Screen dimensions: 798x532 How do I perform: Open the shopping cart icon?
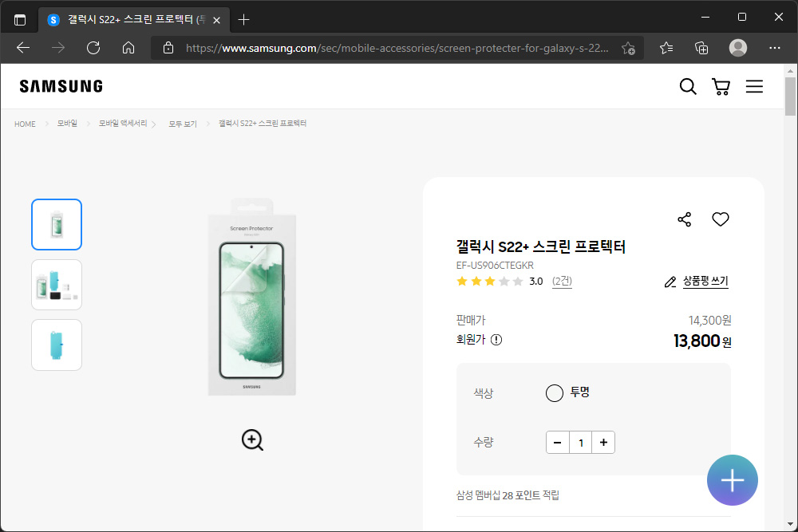(721, 86)
